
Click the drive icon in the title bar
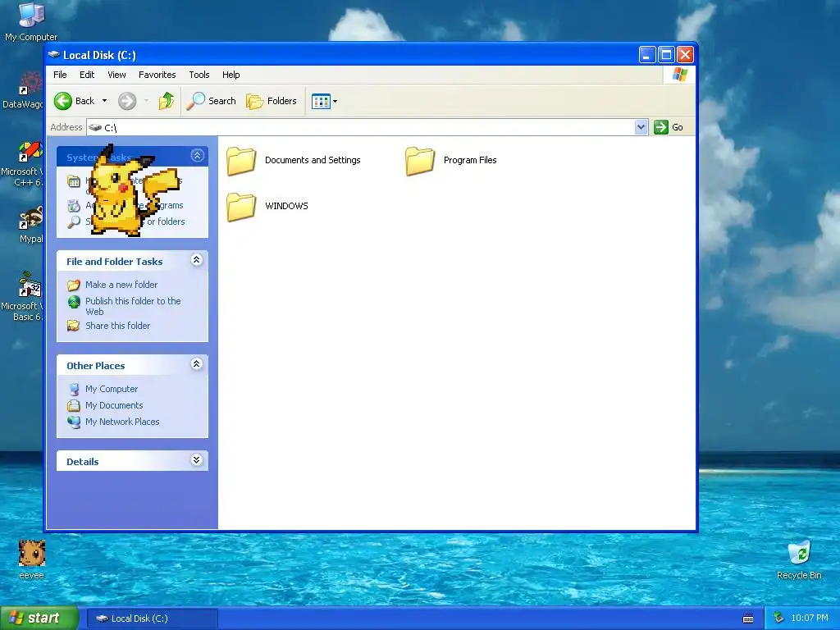(53, 55)
